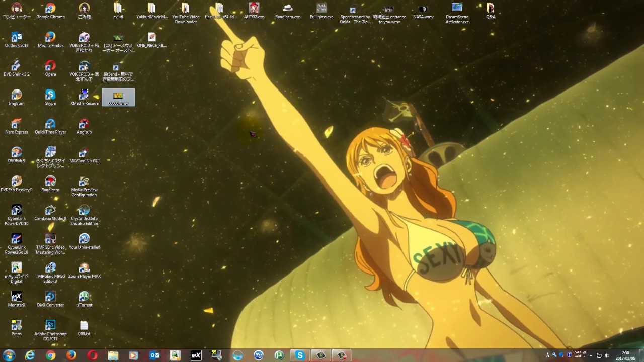Screen dimensions: 644x362
Task: Select the Mozilla Firefox desktop icon
Action: pos(50,40)
